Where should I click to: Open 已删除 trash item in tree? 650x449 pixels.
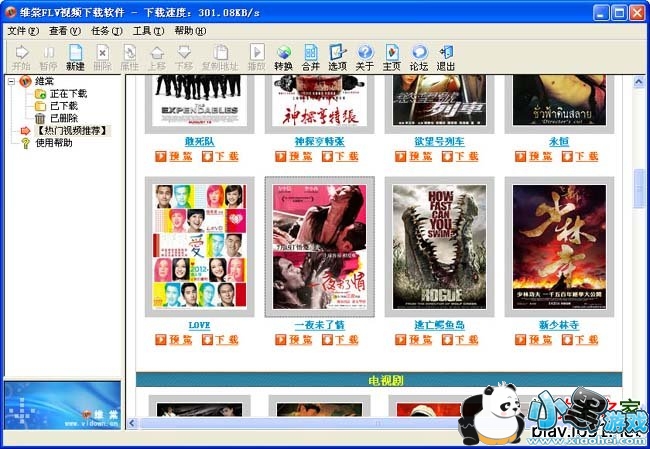click(x=63, y=117)
